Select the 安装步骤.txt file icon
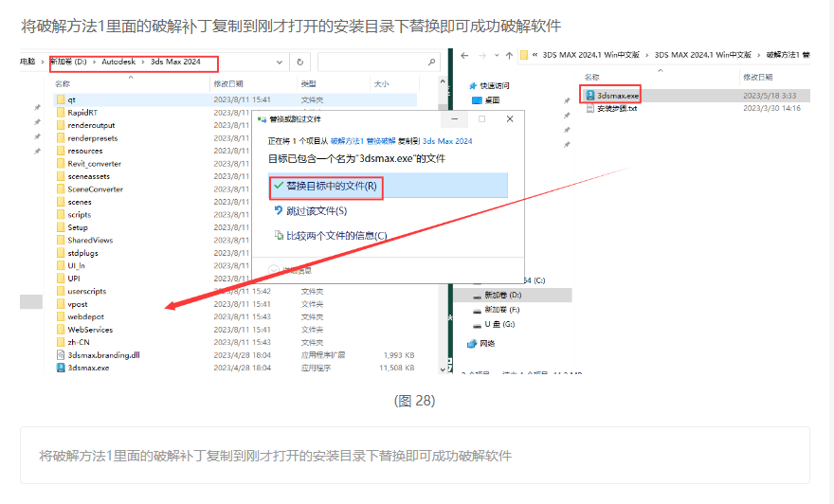The image size is (834, 504). pos(589,108)
